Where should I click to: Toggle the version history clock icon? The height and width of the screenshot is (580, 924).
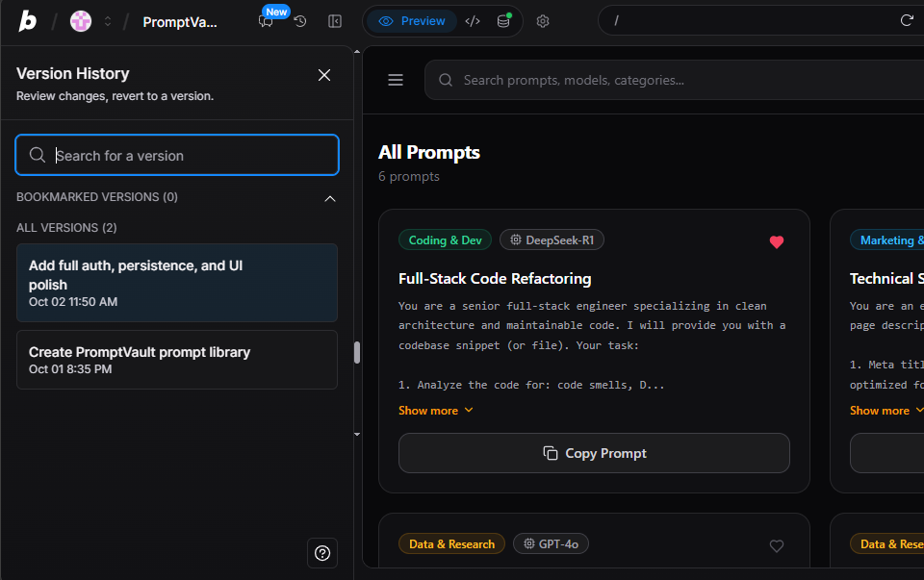[x=300, y=21]
